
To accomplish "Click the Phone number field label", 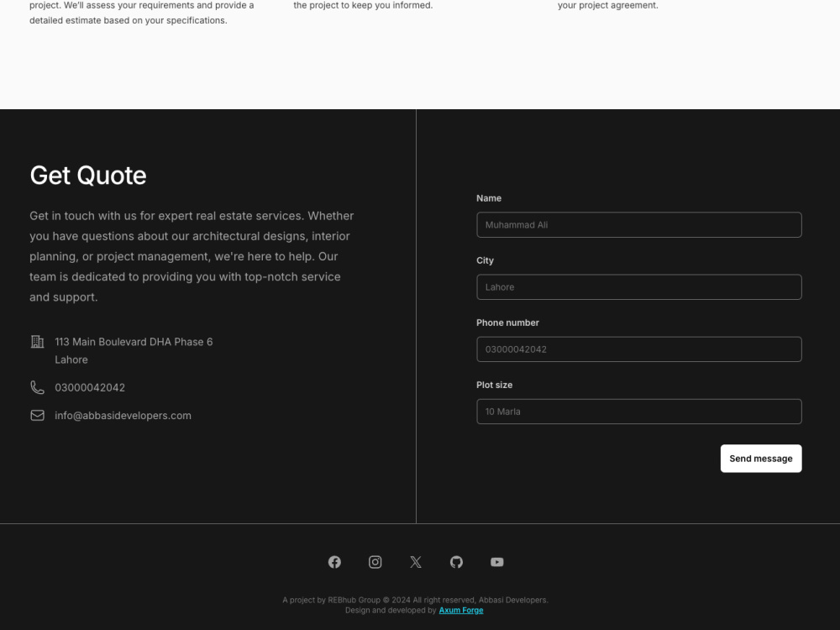I will [x=507, y=323].
